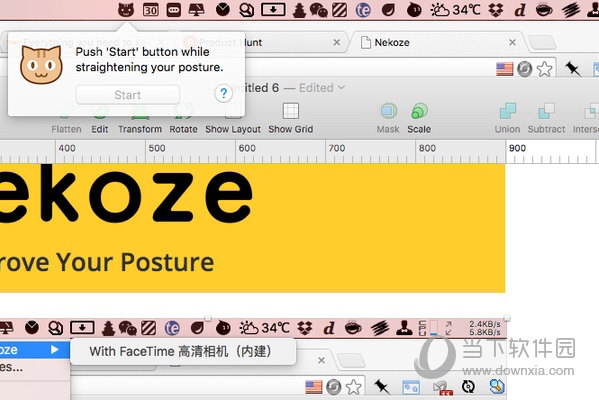Apply the Union boolean operation
Image resolution: width=599 pixels, height=400 pixels.
(x=507, y=119)
